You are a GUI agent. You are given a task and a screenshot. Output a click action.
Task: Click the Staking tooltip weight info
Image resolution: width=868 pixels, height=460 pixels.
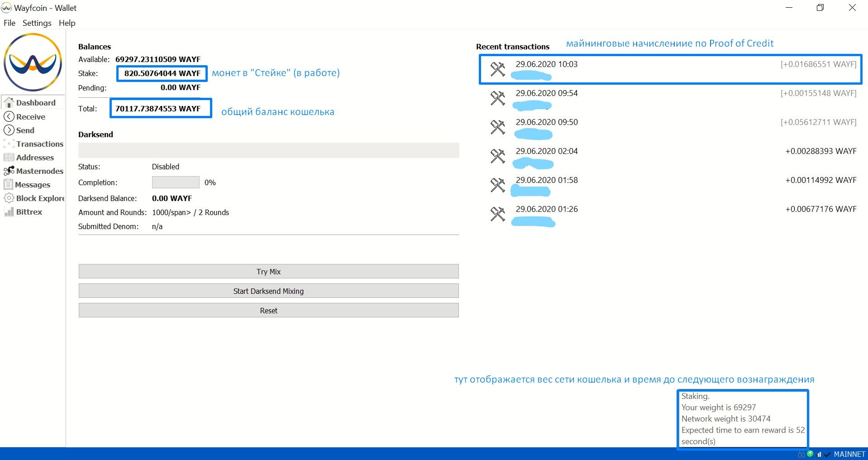[743, 419]
